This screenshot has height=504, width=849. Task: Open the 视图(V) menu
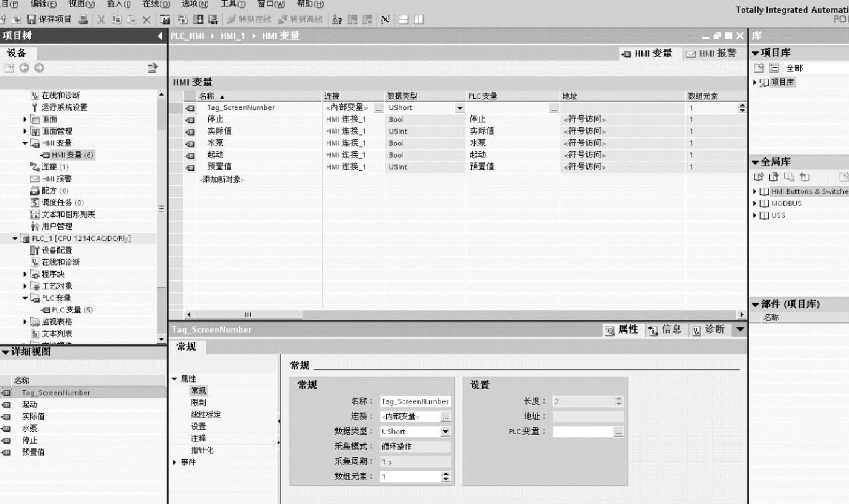click(x=82, y=4)
